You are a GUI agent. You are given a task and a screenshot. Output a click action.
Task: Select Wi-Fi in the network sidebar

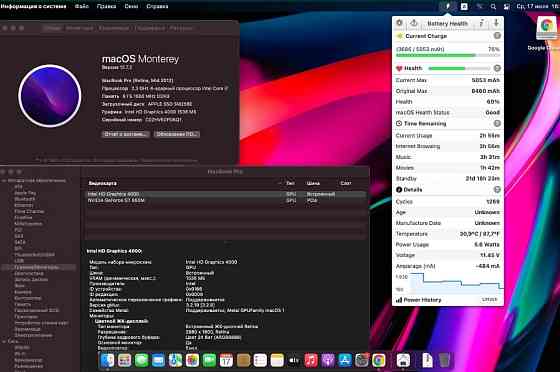pos(20,354)
